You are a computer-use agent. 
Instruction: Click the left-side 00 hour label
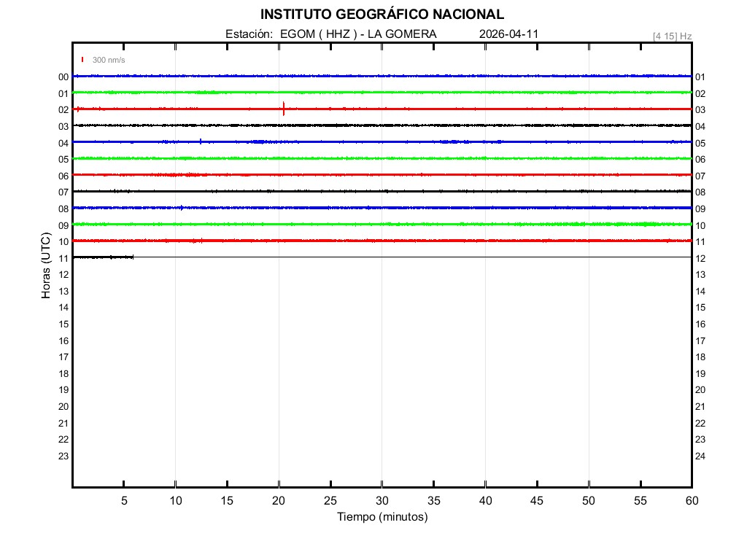click(x=63, y=77)
